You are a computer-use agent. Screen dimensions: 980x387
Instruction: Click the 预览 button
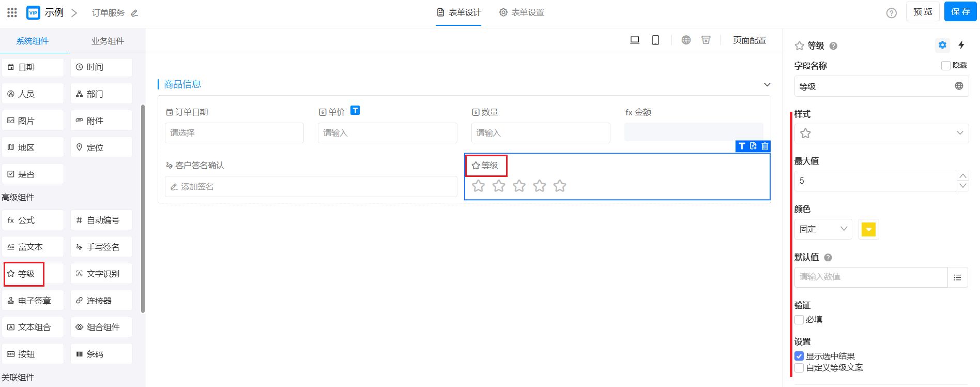(922, 12)
